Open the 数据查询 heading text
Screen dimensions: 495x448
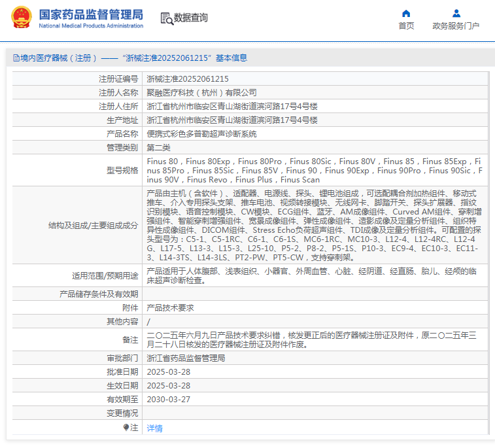(x=191, y=18)
